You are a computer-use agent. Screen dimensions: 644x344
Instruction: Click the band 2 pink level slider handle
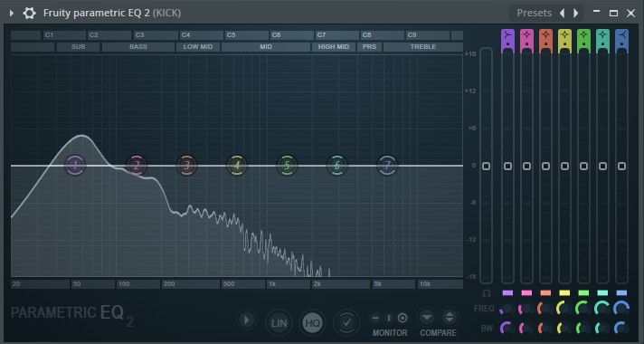coord(526,166)
